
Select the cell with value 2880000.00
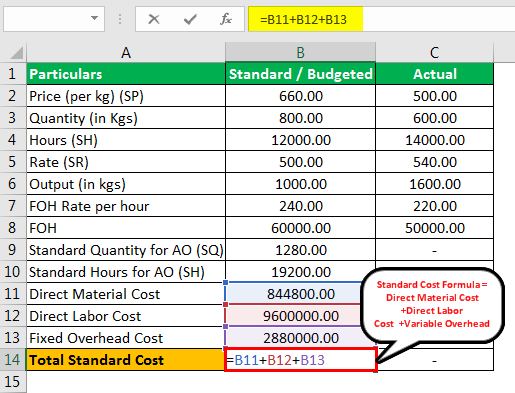[300, 338]
